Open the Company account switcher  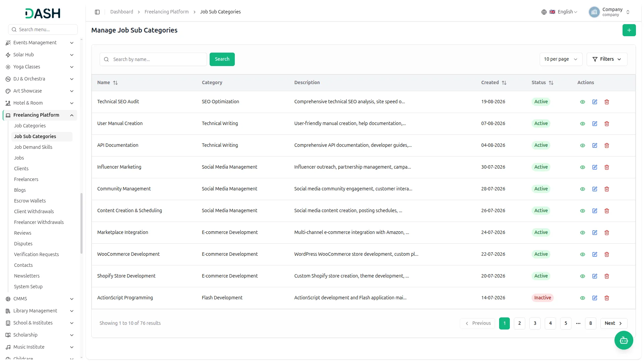click(x=609, y=12)
